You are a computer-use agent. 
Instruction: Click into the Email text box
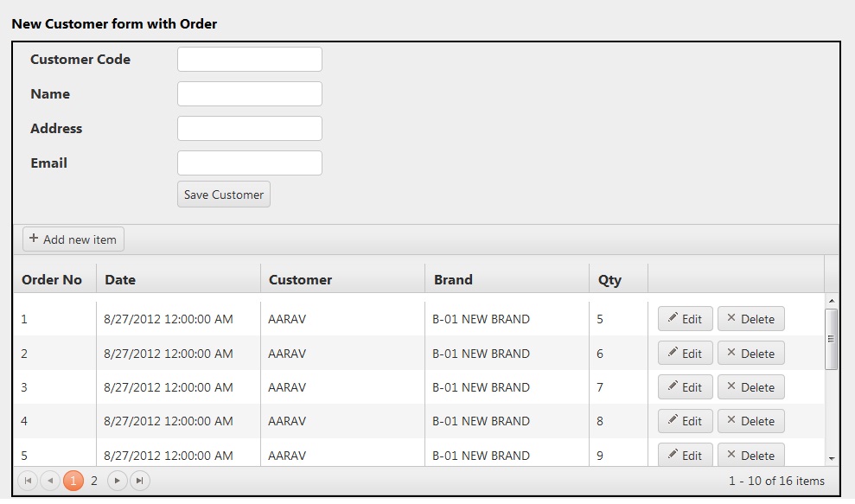tap(249, 163)
